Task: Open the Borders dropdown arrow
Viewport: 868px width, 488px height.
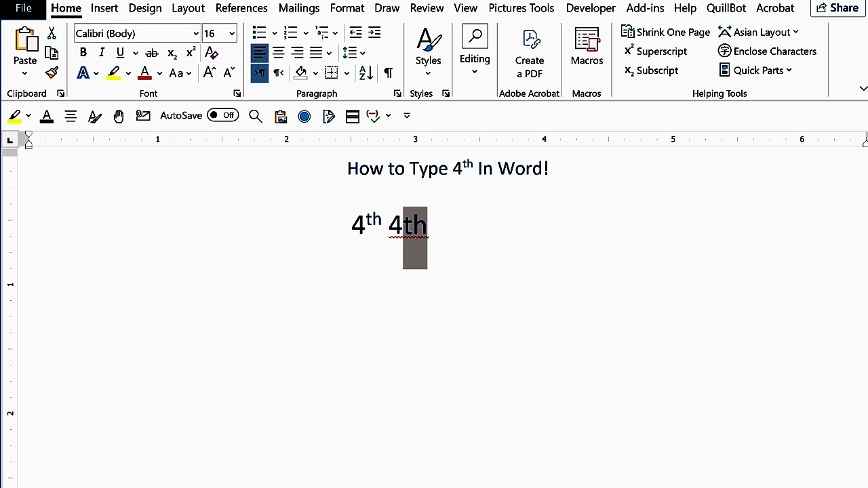Action: (347, 73)
